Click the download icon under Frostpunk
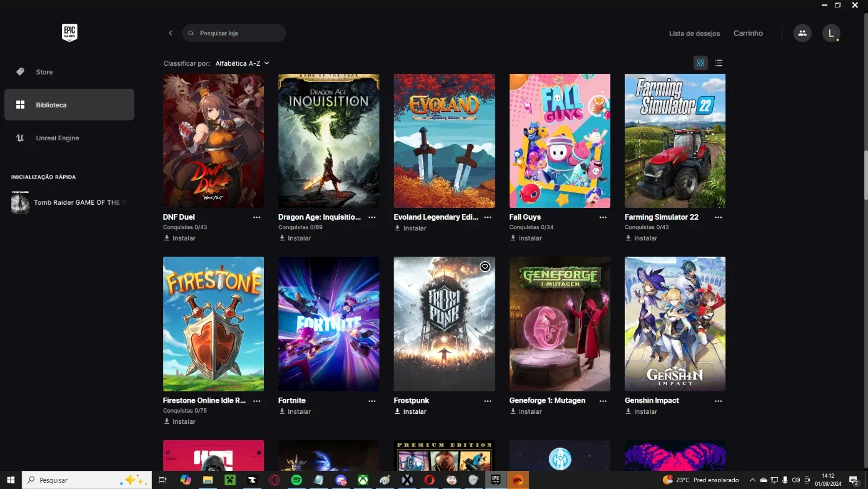This screenshot has width=868, height=489. pyautogui.click(x=397, y=411)
